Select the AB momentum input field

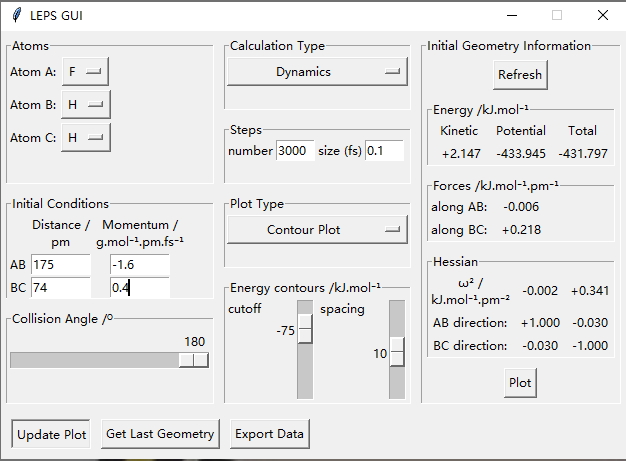click(139, 265)
